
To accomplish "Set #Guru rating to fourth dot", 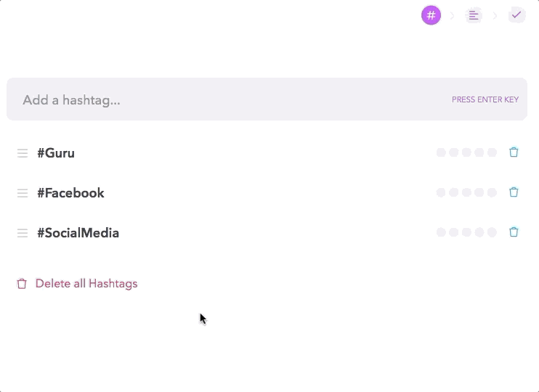I will pyautogui.click(x=479, y=152).
